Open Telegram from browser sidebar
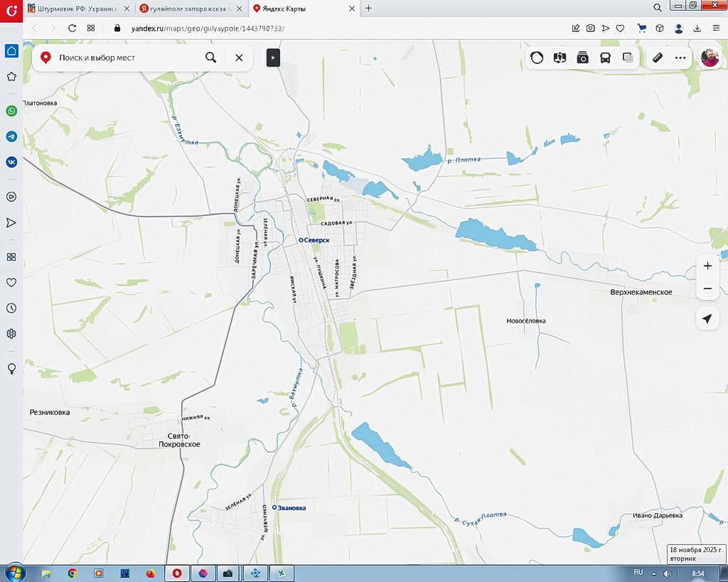Viewport: 728px width, 582px height. [11, 136]
